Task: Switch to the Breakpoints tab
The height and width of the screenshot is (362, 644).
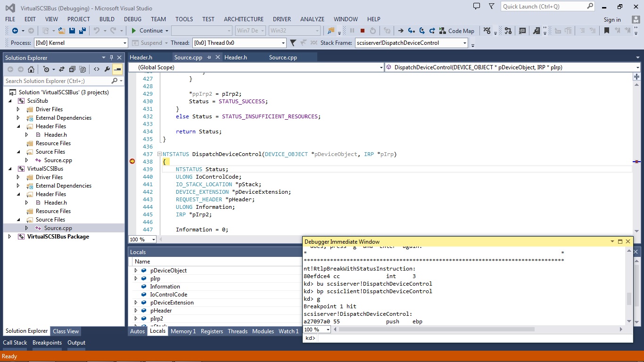Action: 47,343
